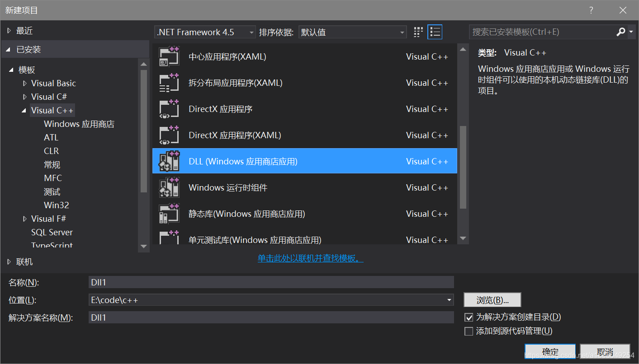639x364 pixels.
Task: Select the MFC category
Action: click(x=53, y=178)
